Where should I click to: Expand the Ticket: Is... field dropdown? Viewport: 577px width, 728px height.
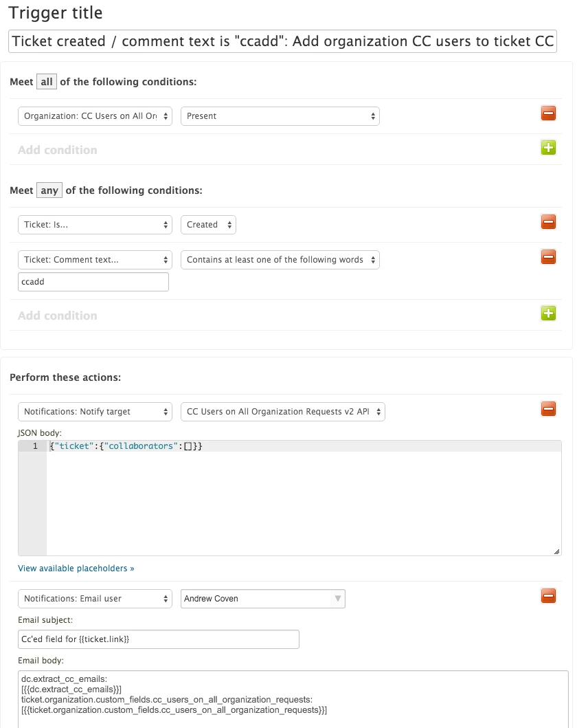[95, 225]
